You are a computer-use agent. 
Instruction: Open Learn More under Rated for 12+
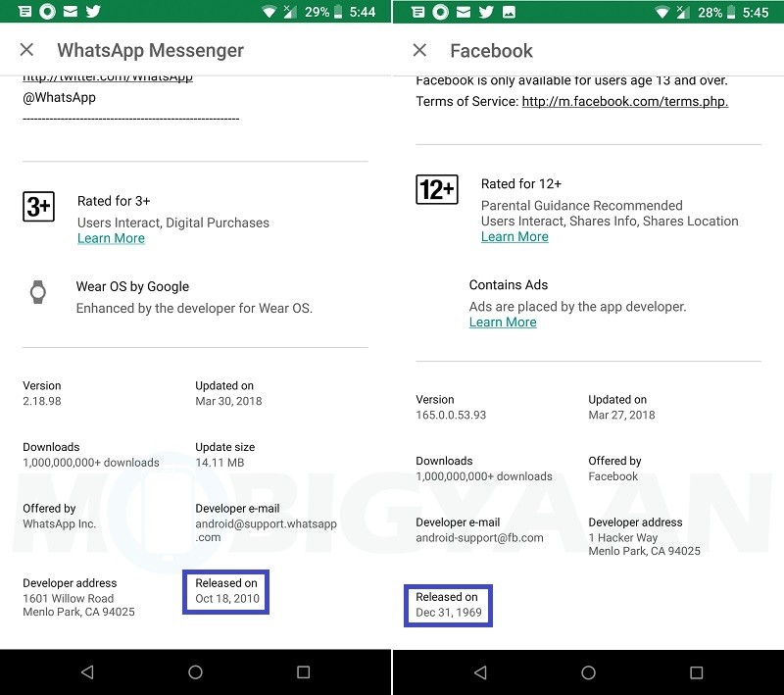click(514, 237)
